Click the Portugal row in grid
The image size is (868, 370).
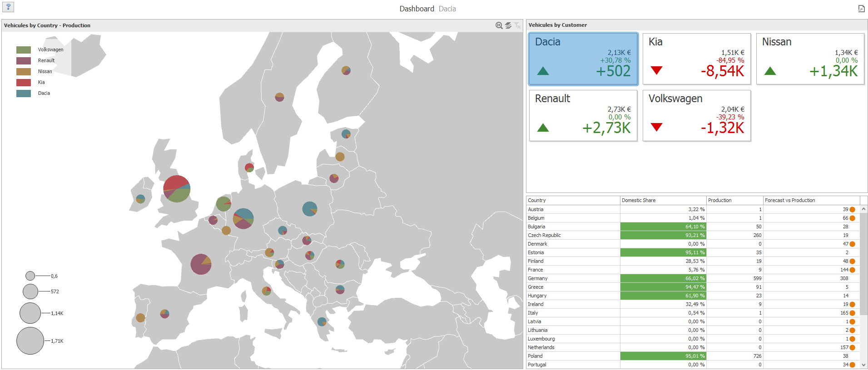coord(693,365)
